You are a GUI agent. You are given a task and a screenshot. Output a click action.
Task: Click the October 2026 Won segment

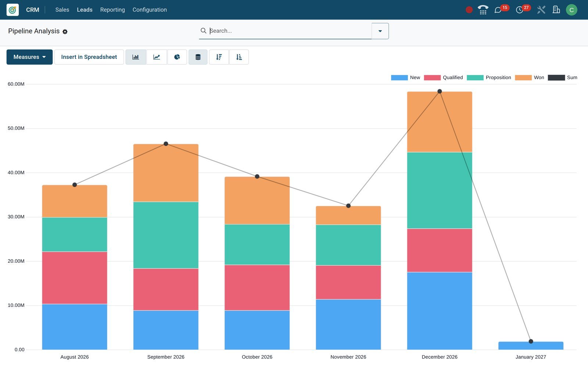257,201
